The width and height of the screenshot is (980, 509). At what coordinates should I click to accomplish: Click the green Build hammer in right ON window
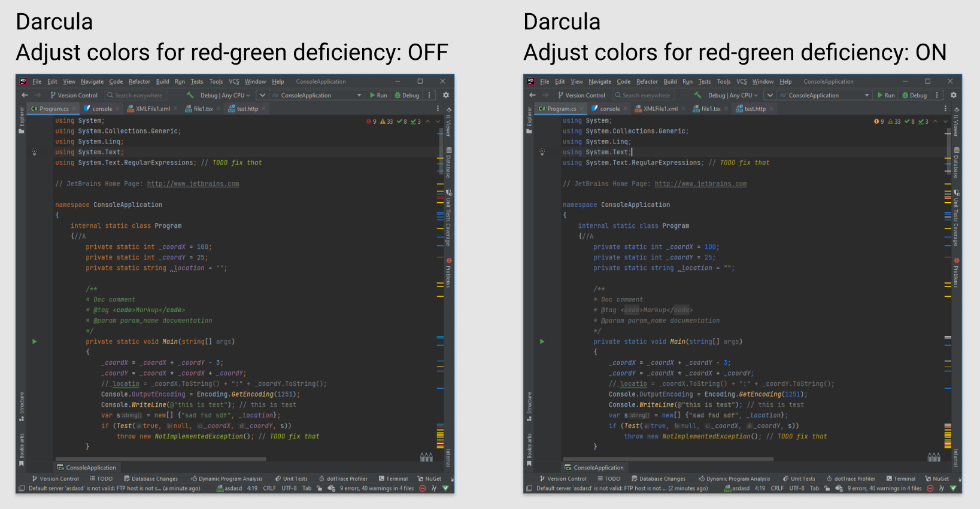pyautogui.click(x=698, y=95)
